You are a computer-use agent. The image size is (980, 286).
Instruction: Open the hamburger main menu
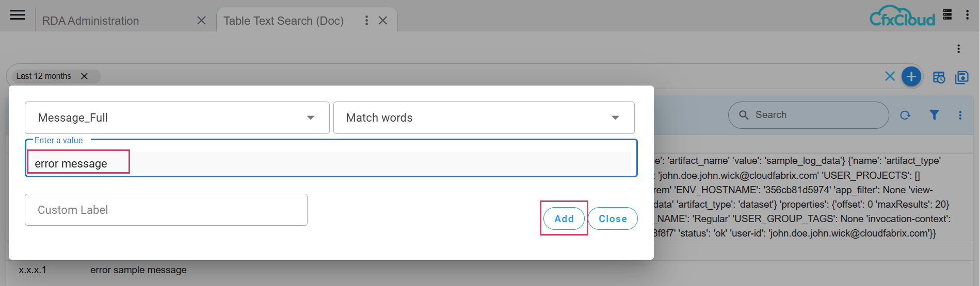coord(18,15)
